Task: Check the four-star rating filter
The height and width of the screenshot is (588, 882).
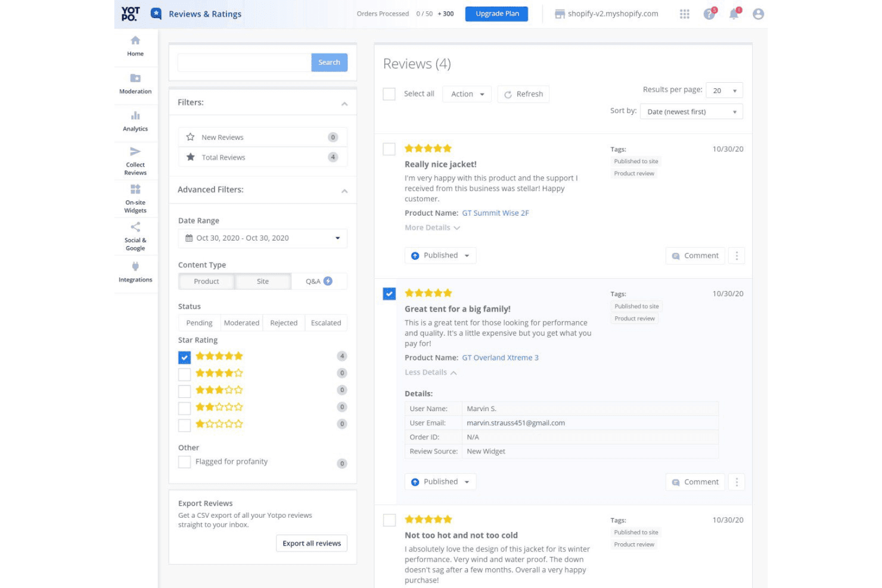Action: pyautogui.click(x=185, y=374)
